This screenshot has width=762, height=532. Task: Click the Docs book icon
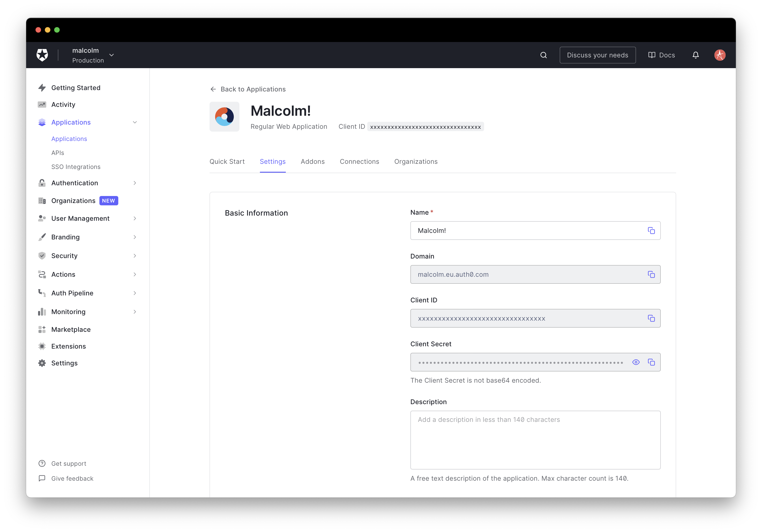pos(651,55)
